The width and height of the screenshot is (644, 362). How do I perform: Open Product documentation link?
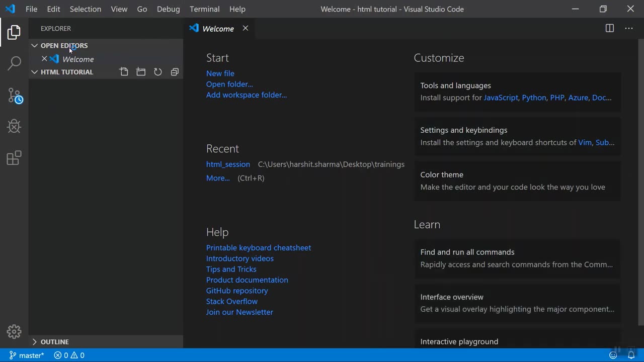point(247,280)
